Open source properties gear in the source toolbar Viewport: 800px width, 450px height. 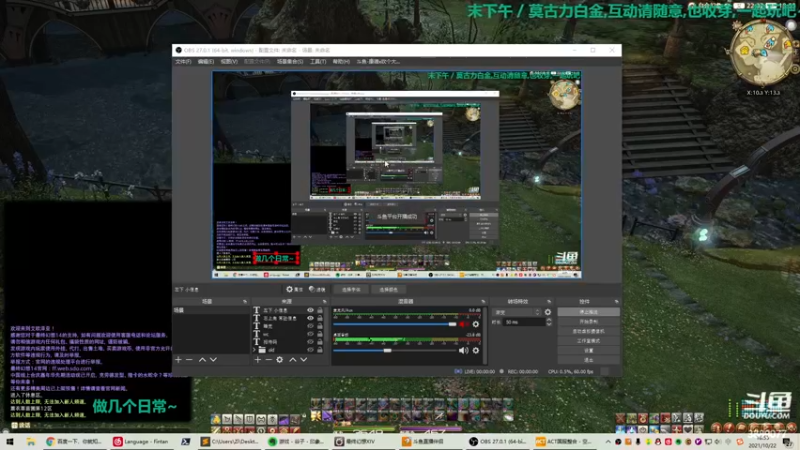[294, 289]
